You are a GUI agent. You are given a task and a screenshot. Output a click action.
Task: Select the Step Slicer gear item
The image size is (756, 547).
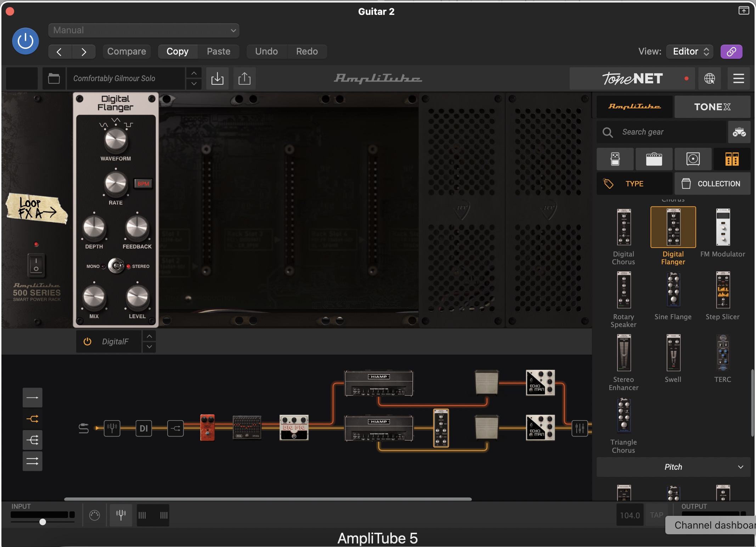pos(723,296)
